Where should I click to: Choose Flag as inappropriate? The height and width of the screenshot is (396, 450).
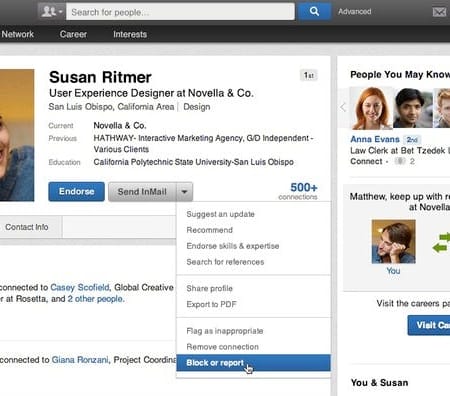(225, 331)
